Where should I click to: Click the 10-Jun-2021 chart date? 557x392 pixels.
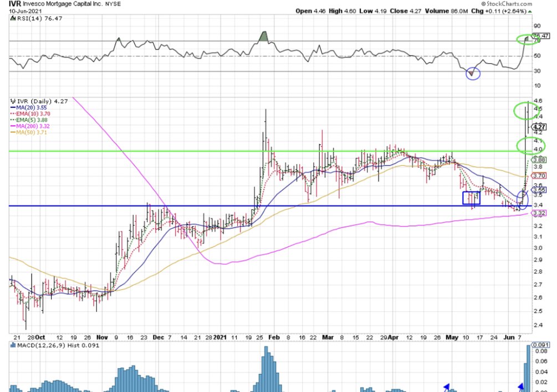pos(25,11)
